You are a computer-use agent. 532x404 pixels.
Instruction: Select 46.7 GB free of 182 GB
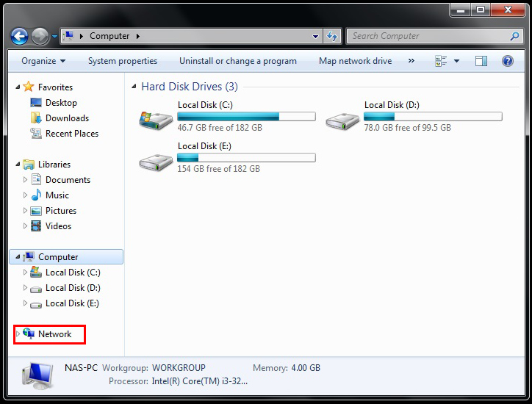(x=220, y=128)
